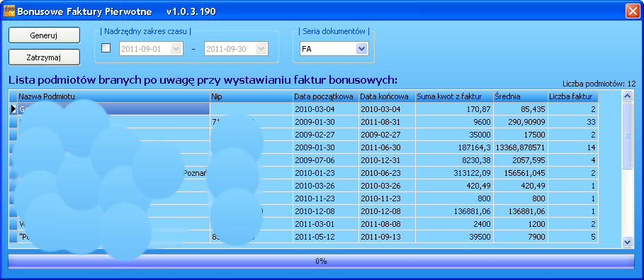Viewport: 644px width, 280px height.
Task: Click the current row indicator arrow
Action: [x=13, y=109]
